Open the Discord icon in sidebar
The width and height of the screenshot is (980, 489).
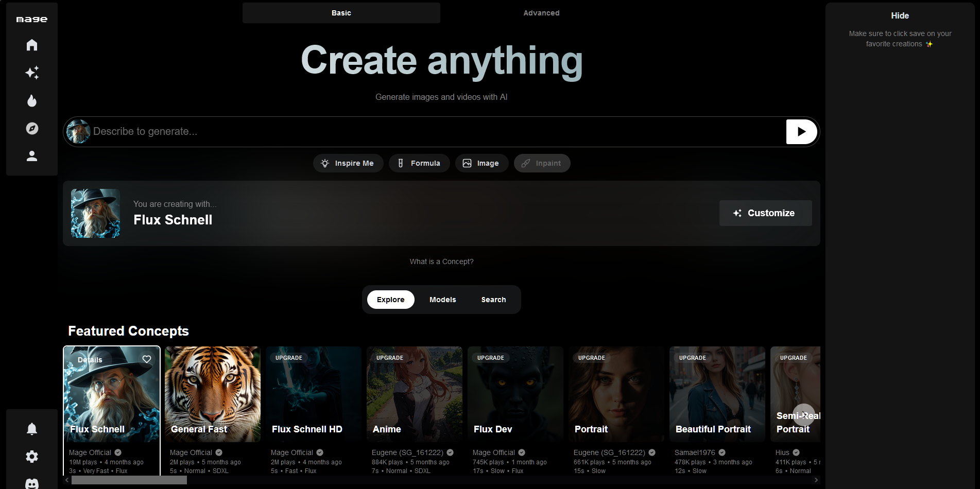pyautogui.click(x=32, y=483)
